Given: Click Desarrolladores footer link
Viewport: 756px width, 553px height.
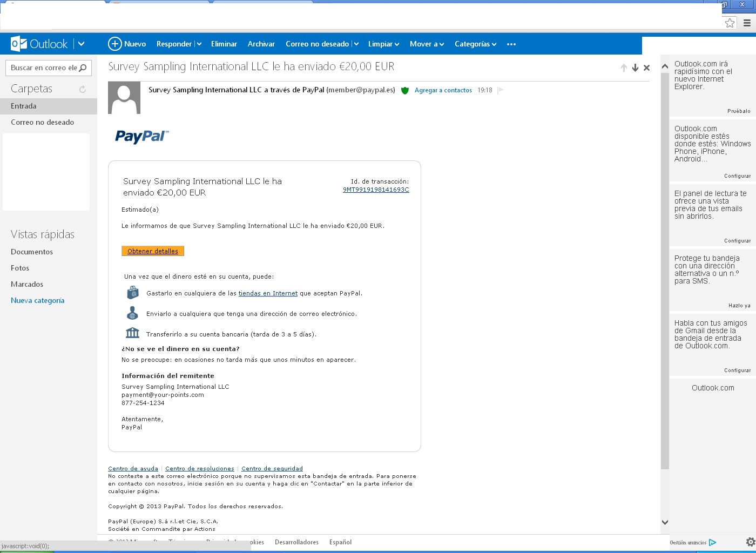Looking at the screenshot, I should tap(296, 542).
